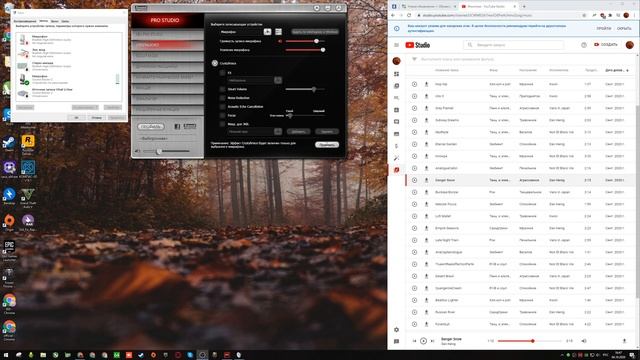
Task: Toggle the CrystalVoice power button
Action: point(215,63)
